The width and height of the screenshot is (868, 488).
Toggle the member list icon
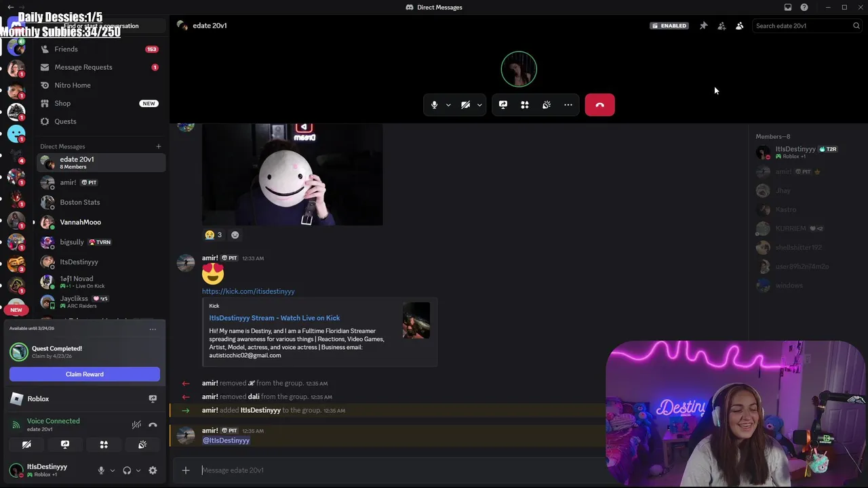tap(739, 26)
